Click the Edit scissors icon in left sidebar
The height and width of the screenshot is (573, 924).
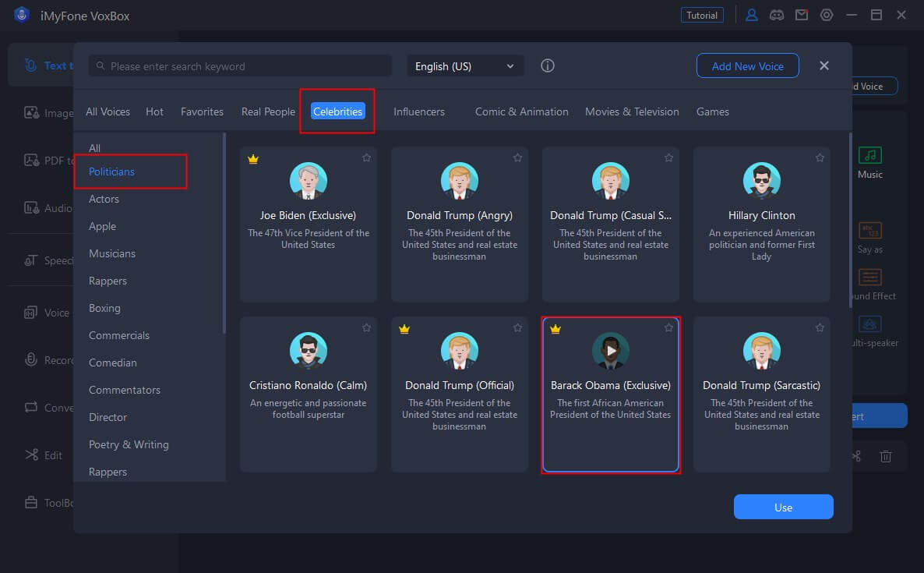click(x=31, y=455)
